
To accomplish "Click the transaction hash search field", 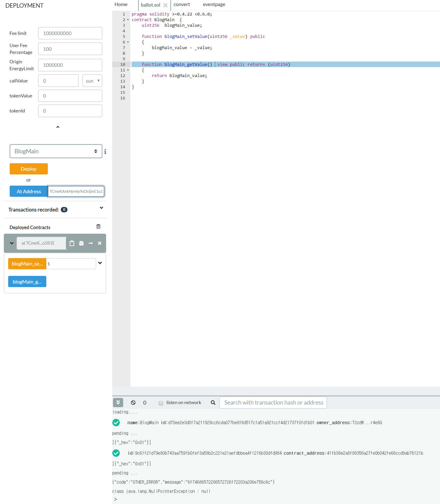I will (x=273, y=403).
